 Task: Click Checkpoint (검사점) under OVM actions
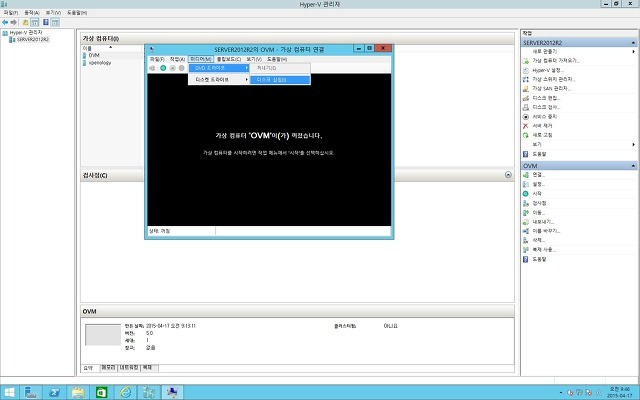click(x=539, y=203)
